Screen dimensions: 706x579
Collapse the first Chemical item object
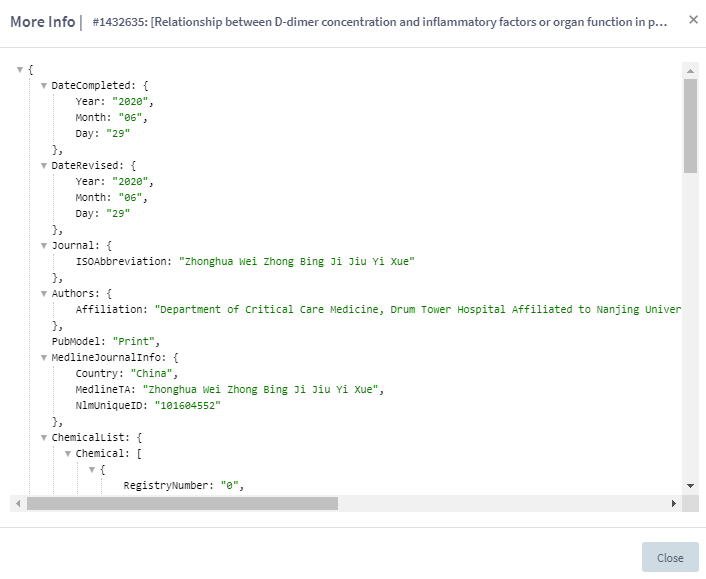[x=92, y=470]
